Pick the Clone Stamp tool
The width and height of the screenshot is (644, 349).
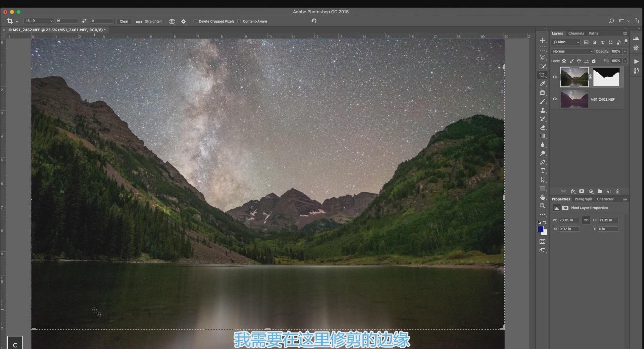(x=542, y=110)
